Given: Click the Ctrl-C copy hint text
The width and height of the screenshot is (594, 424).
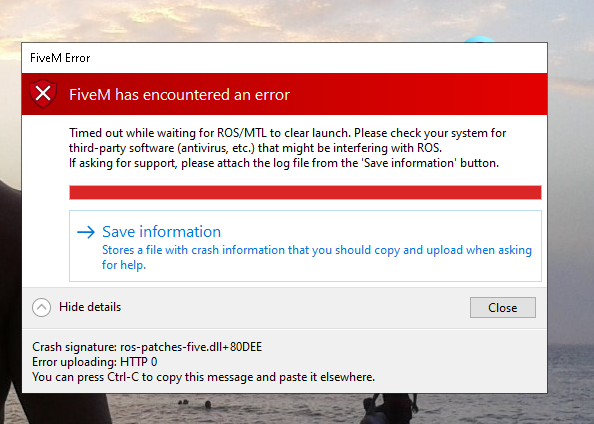Looking at the screenshot, I should pos(203,377).
